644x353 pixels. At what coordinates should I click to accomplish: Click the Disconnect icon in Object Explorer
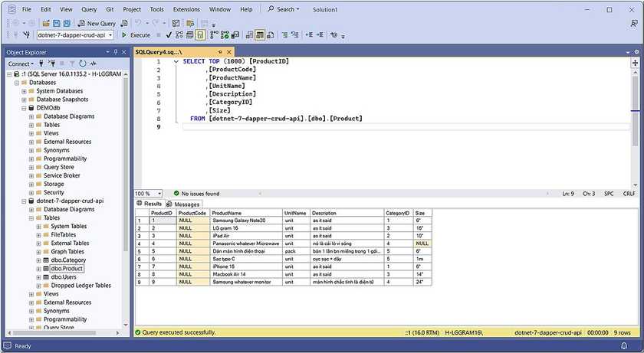coord(52,64)
